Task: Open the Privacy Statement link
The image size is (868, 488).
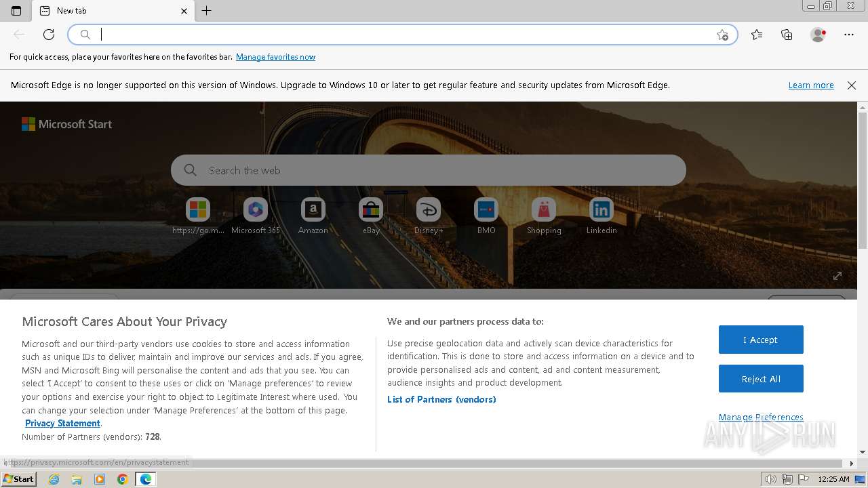Action: point(62,423)
